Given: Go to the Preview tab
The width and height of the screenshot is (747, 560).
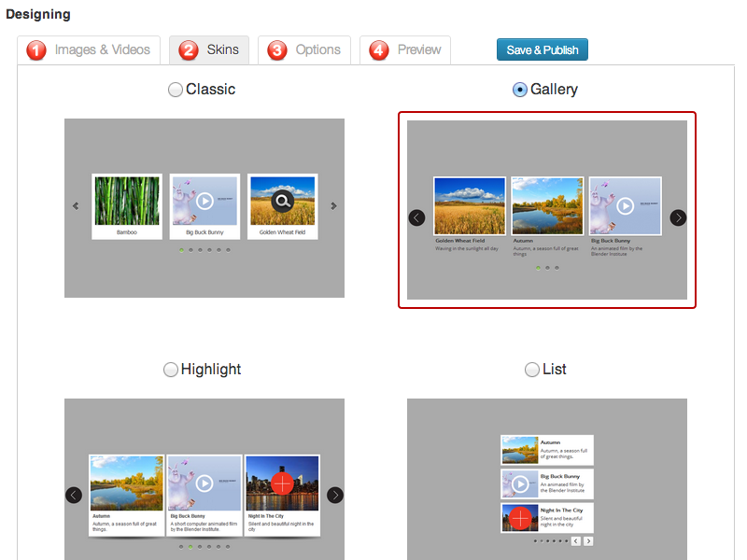Looking at the screenshot, I should click(405, 50).
